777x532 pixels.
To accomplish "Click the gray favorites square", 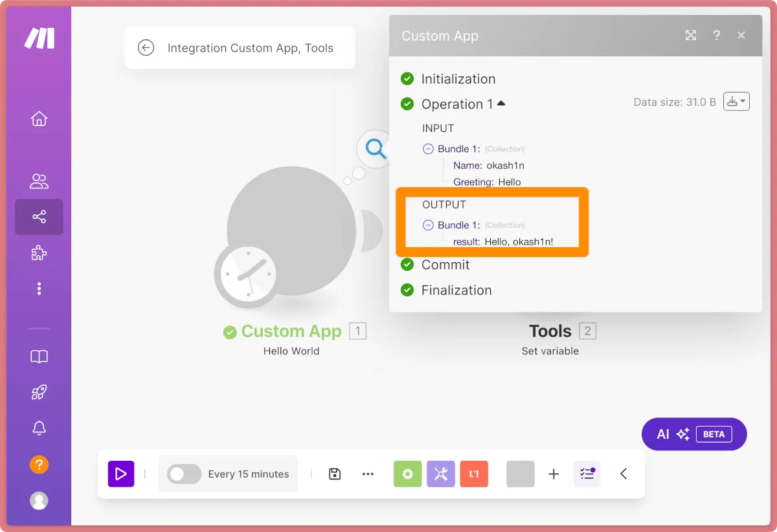I will pyautogui.click(x=520, y=474).
